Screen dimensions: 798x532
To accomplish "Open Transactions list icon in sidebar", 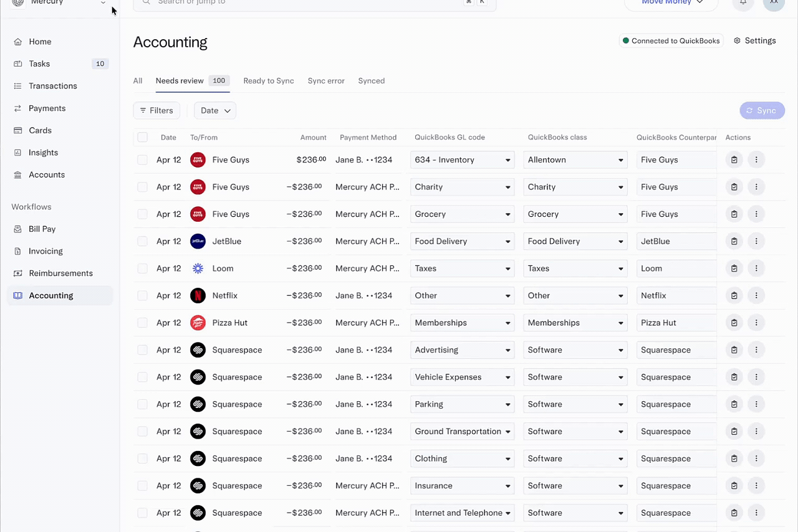I will [x=17, y=86].
